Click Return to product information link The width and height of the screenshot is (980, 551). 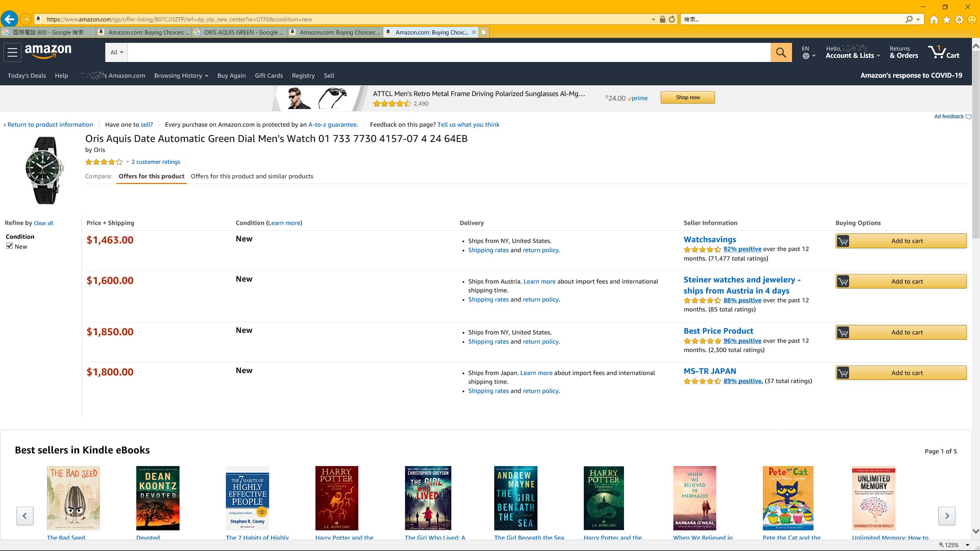click(50, 125)
